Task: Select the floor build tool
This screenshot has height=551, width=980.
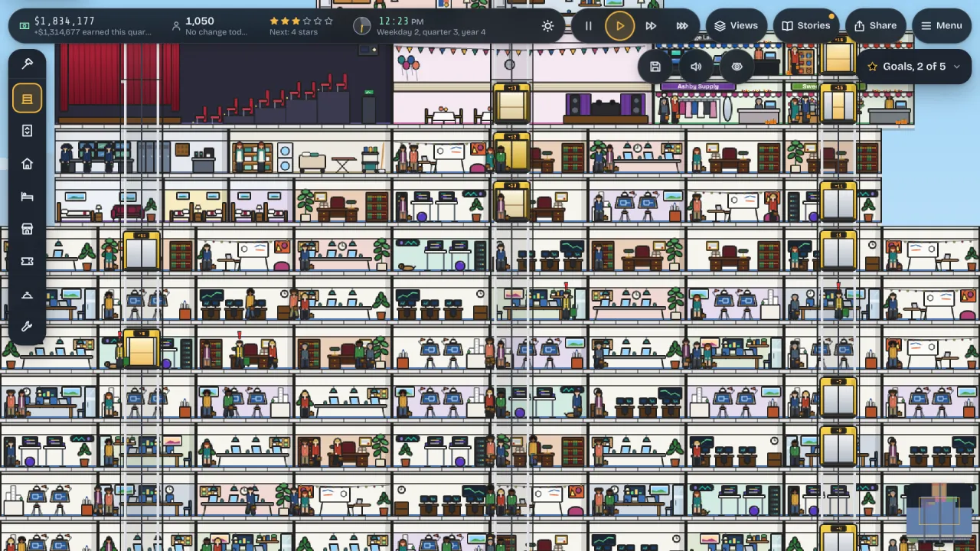Action: click(27, 99)
